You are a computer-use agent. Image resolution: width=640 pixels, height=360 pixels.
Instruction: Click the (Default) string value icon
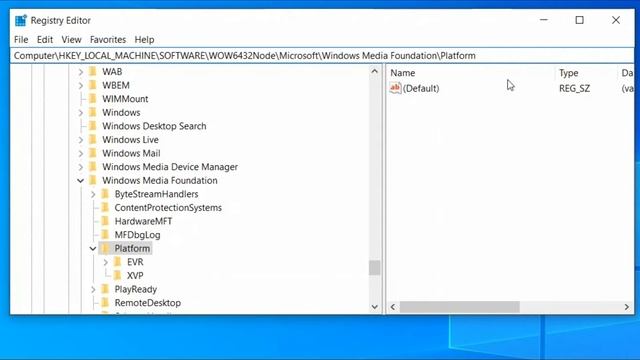coord(395,88)
